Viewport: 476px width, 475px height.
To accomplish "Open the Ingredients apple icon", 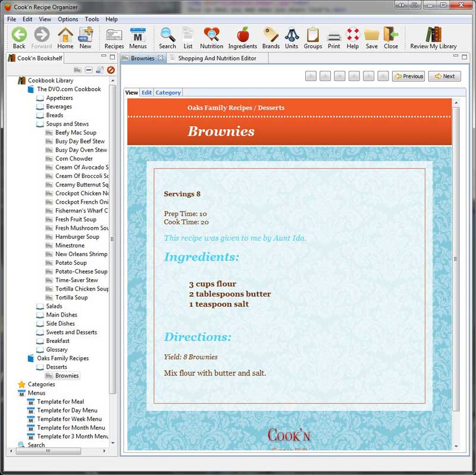I will (x=243, y=35).
